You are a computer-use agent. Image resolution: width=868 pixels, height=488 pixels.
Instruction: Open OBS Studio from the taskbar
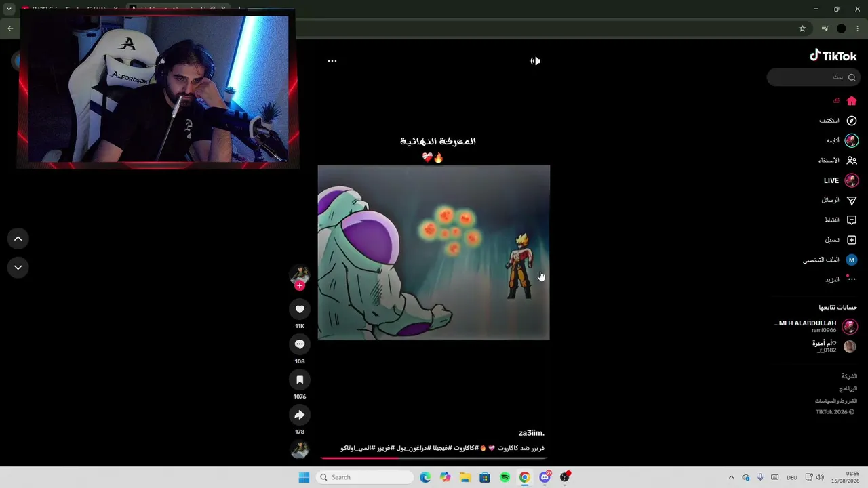tap(564, 477)
